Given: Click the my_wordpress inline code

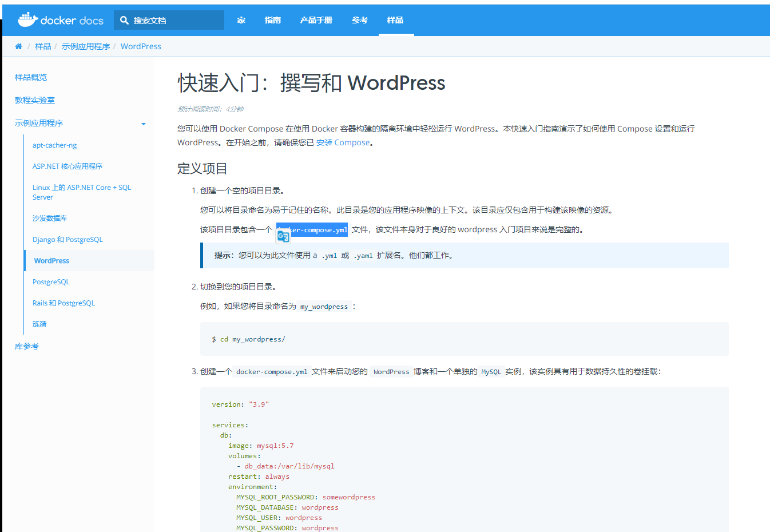Looking at the screenshot, I should pos(324,307).
